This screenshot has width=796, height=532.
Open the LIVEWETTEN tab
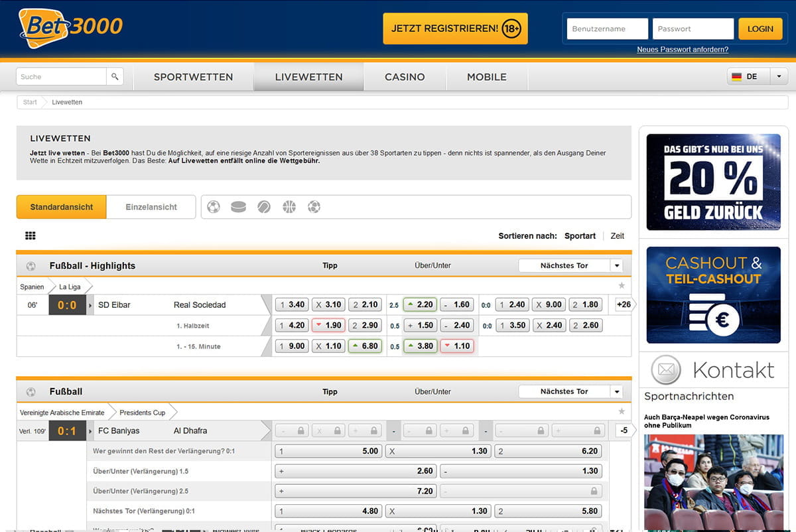click(308, 77)
